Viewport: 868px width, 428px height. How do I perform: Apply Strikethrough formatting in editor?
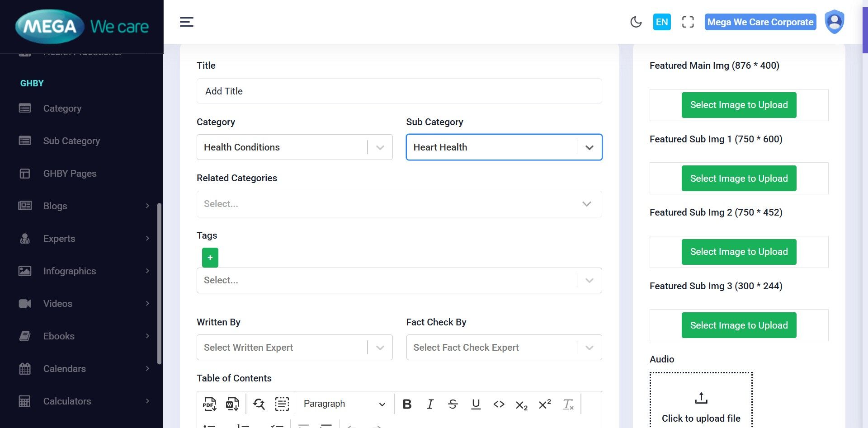point(453,404)
